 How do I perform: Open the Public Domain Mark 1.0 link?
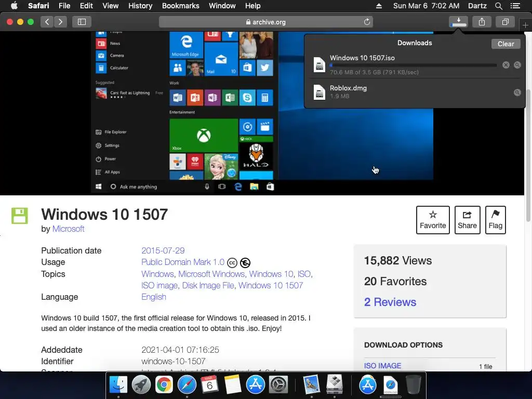(183, 262)
